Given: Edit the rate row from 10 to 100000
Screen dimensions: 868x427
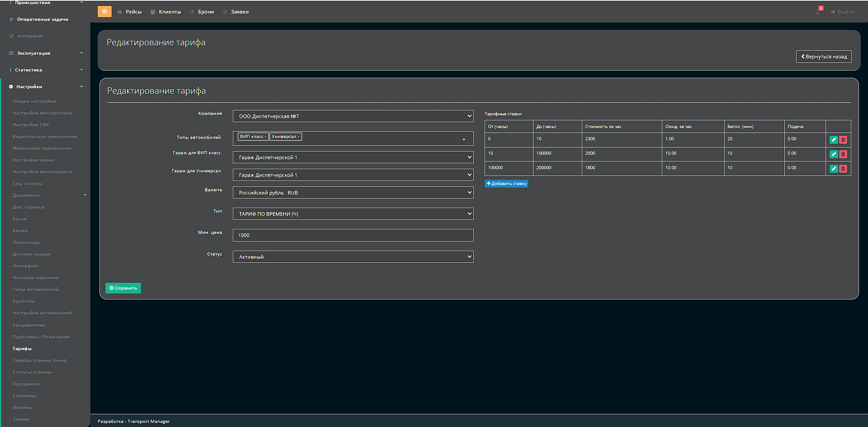Looking at the screenshot, I should 834,154.
